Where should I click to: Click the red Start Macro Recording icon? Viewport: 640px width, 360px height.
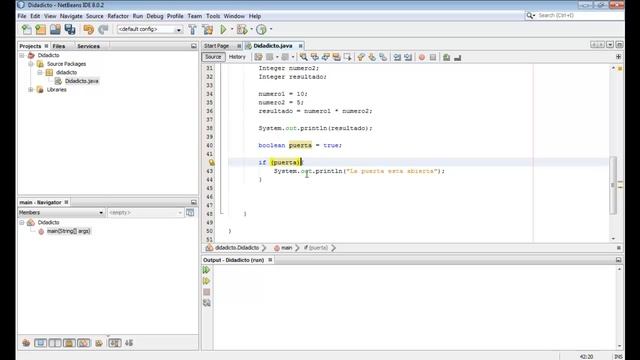pyautogui.click(x=422, y=58)
